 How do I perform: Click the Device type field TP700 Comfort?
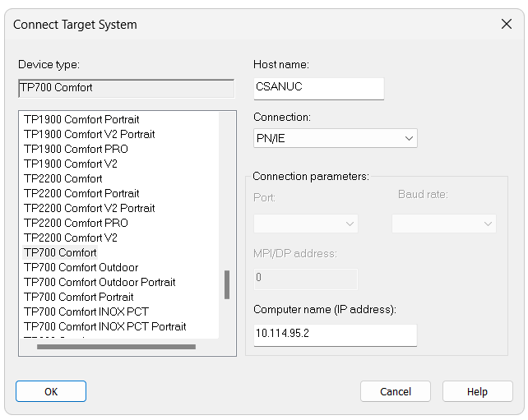[127, 88]
